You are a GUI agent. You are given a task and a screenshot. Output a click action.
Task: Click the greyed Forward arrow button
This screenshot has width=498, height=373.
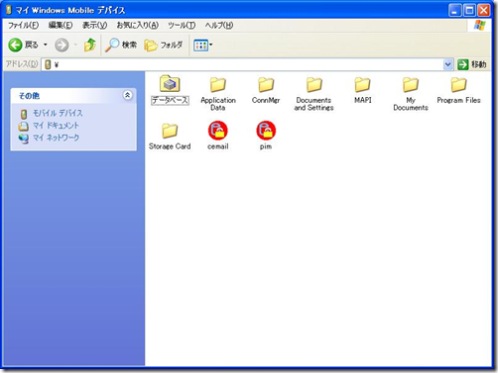62,45
